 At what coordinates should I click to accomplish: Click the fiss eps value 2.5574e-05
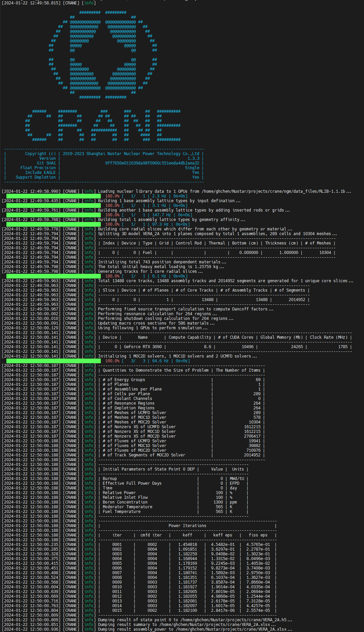tap(258, 610)
